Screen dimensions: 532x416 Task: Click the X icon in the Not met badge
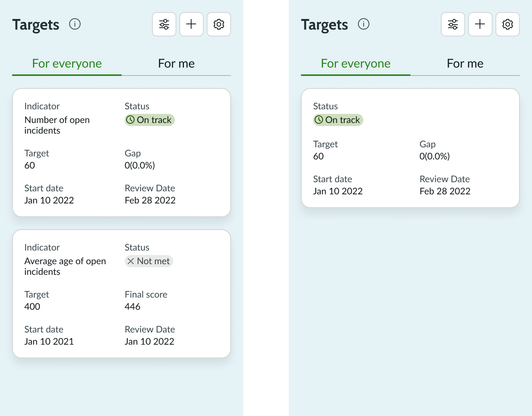pos(131,261)
